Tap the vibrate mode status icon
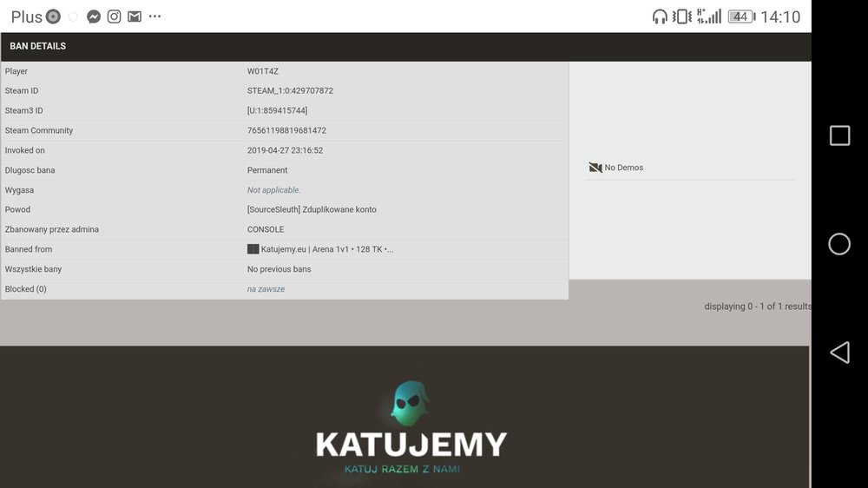The width and height of the screenshot is (868, 488). pos(682,16)
